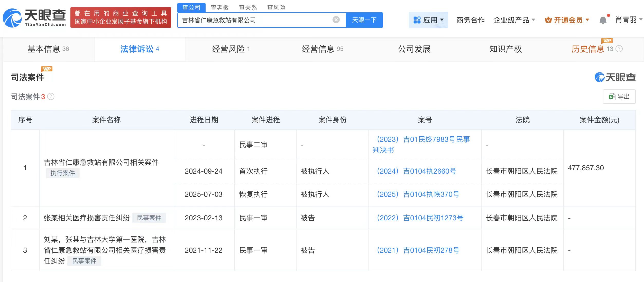Screen dimensions: 644x282
Task: Click the date 2023-02-13
Action: tap(204, 218)
